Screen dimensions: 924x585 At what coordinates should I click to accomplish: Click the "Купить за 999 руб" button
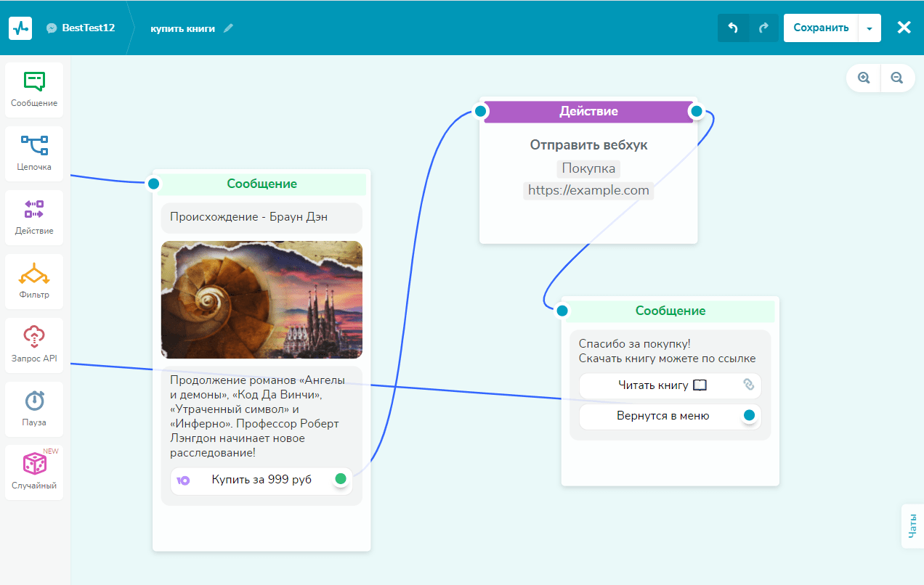[262, 480]
